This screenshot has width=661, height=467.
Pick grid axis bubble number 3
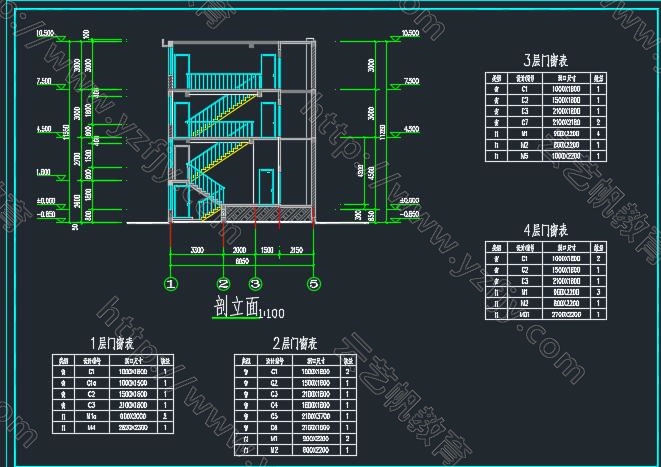(x=255, y=284)
